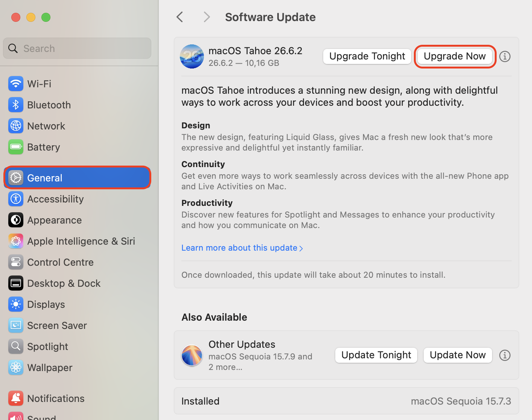Click the Also Available heading
Screen dimensions: 532x420
pyautogui.click(x=214, y=317)
